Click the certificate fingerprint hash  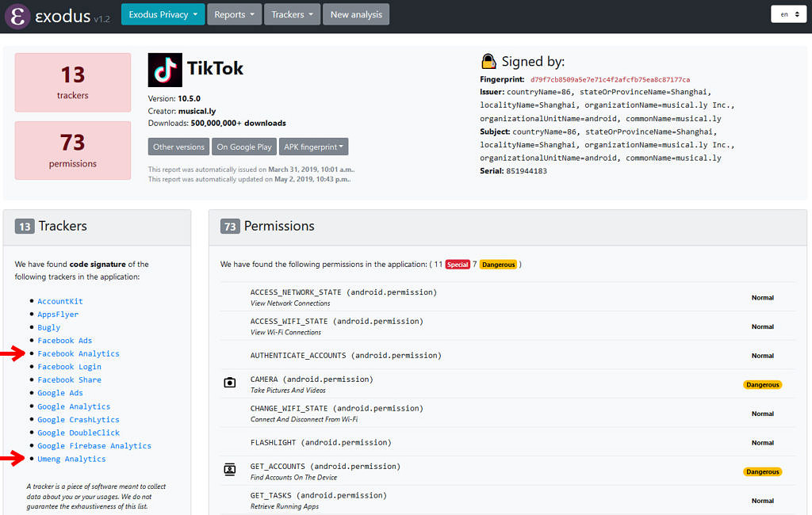click(610, 80)
